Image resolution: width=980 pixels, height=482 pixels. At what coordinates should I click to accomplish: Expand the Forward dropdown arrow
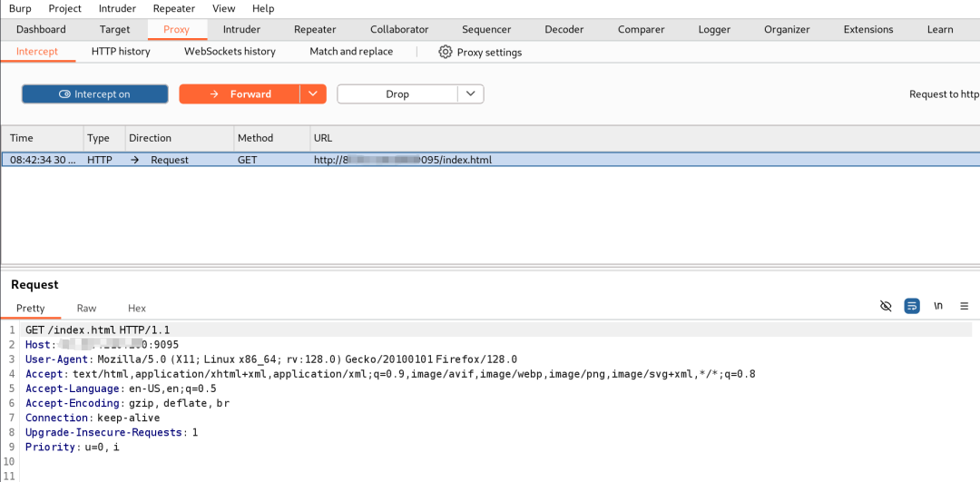[x=314, y=93]
